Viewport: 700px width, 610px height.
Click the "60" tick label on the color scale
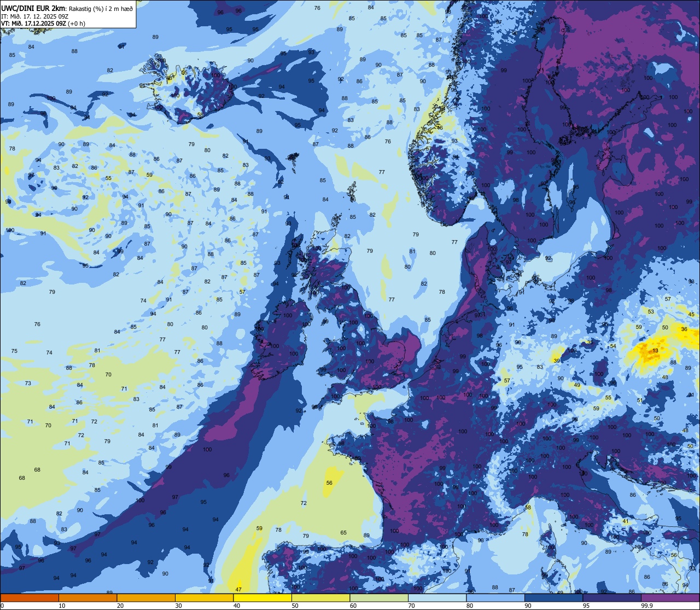click(353, 606)
